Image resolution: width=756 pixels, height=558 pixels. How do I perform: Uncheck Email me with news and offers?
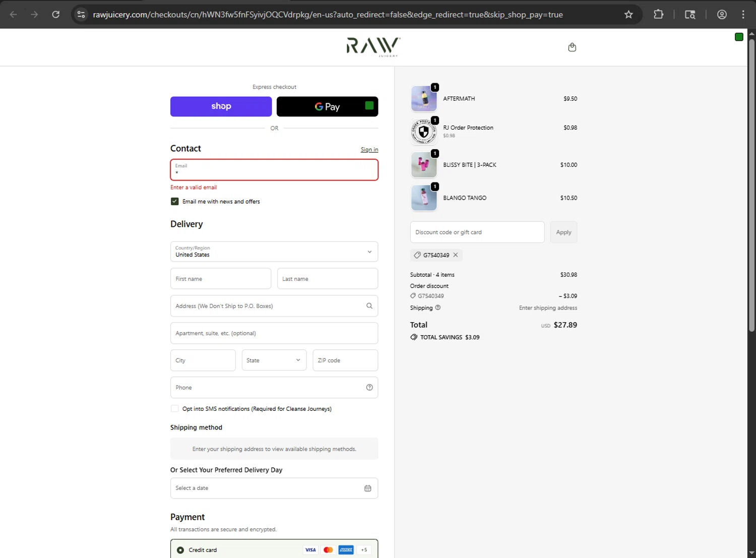(175, 202)
